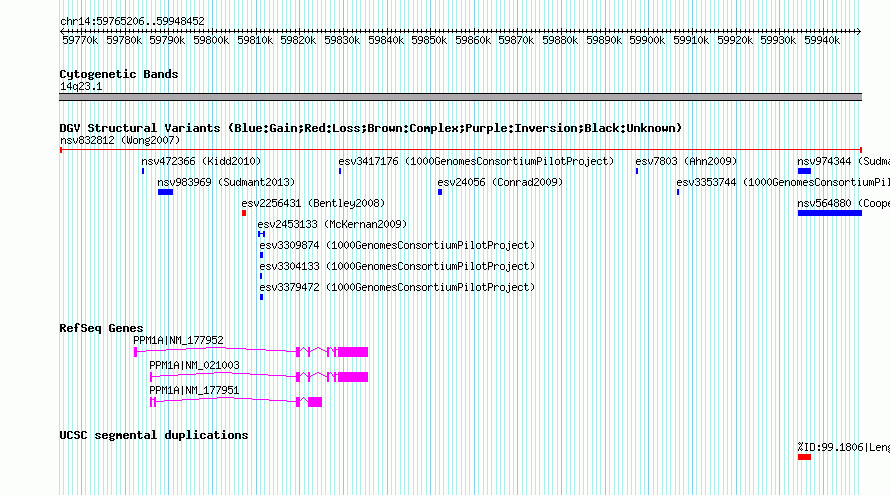Open variant nsv974344 label

click(x=843, y=161)
